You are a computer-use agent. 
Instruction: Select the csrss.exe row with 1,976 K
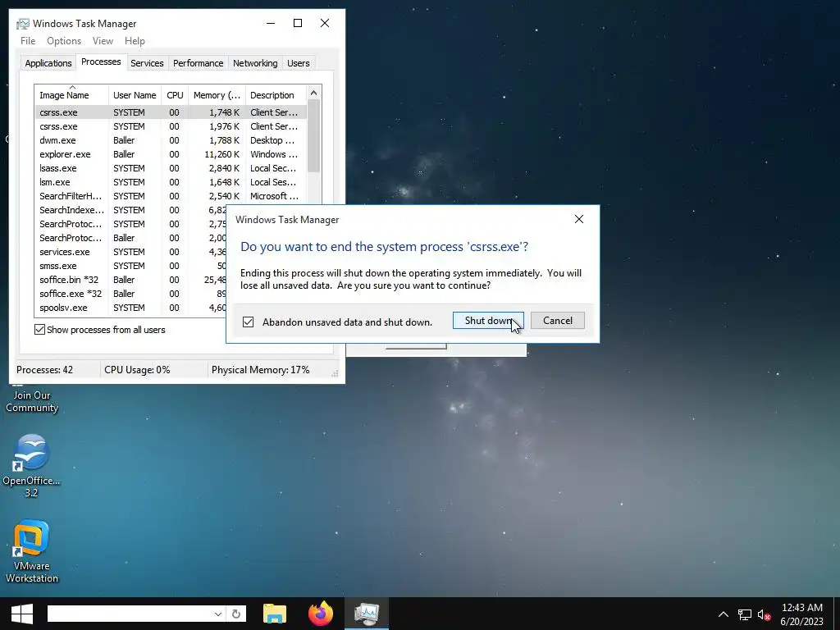(x=171, y=126)
